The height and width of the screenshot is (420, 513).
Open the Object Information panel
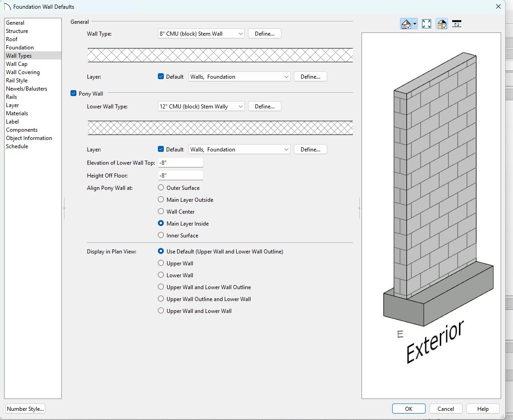(29, 138)
